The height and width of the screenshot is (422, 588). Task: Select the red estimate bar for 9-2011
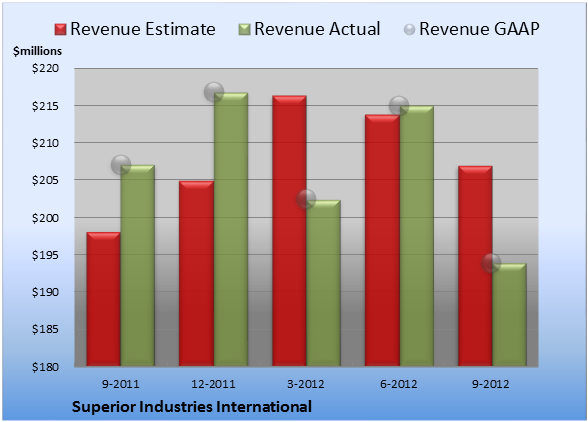[104, 299]
